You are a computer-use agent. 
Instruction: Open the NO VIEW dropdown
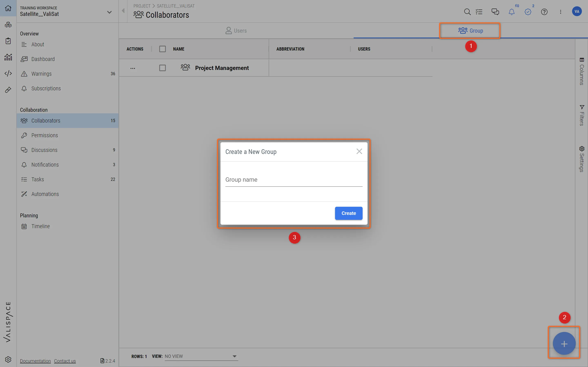[x=201, y=356]
